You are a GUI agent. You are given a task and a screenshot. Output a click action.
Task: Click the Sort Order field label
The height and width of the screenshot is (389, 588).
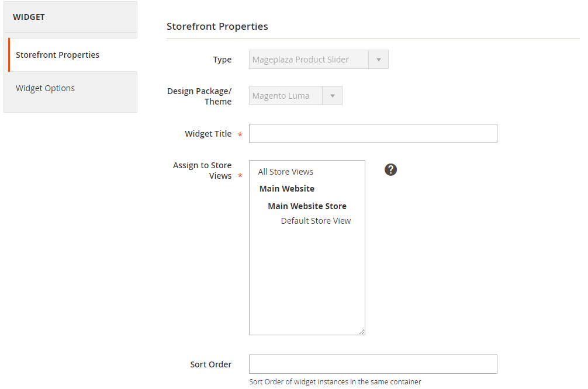click(x=211, y=364)
